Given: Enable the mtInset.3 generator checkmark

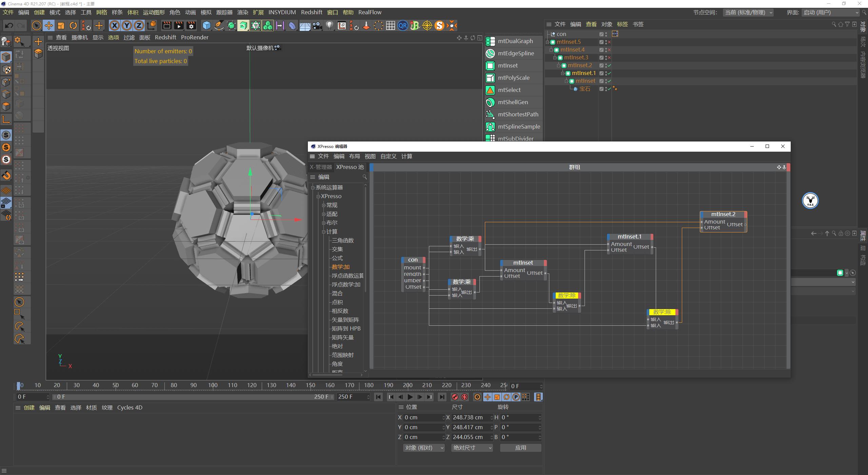Looking at the screenshot, I should tap(609, 58).
